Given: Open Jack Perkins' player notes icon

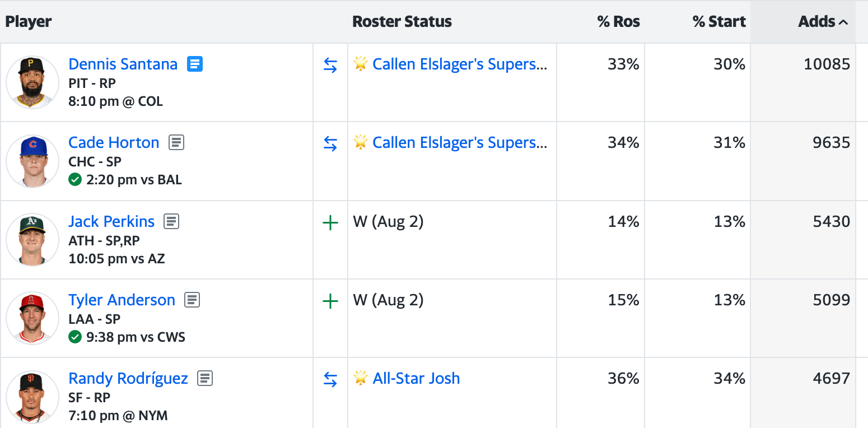Looking at the screenshot, I should tap(171, 221).
